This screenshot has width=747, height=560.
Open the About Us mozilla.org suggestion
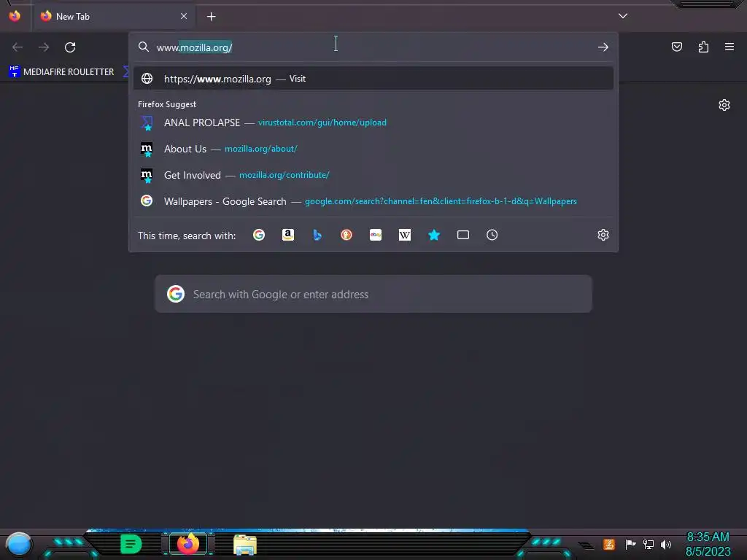(x=373, y=149)
